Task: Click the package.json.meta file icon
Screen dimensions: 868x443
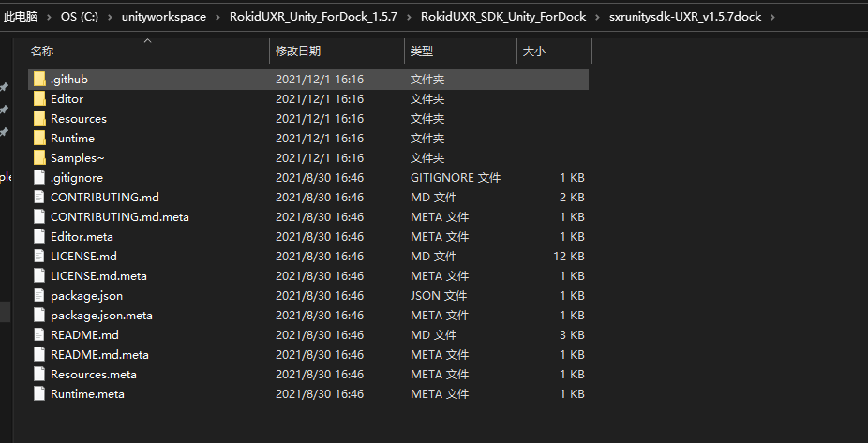Action: pos(38,316)
